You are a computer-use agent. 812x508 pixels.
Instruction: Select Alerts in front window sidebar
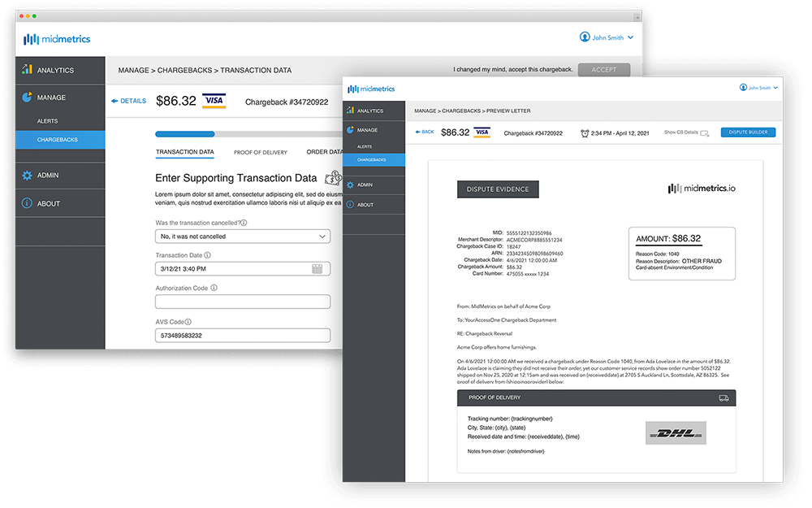[x=365, y=146]
